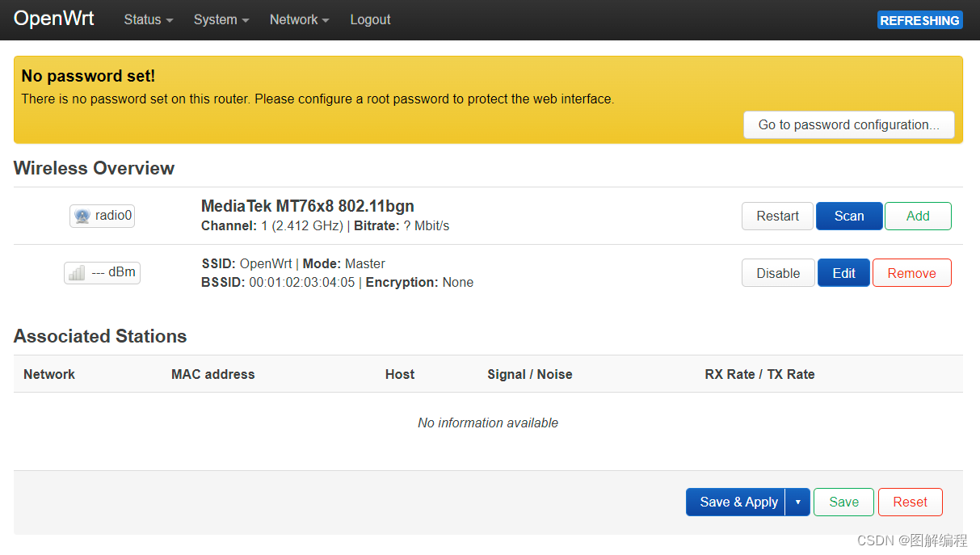Click the radio0 wireless device icon badge
This screenshot has height=555, width=980.
pos(102,216)
